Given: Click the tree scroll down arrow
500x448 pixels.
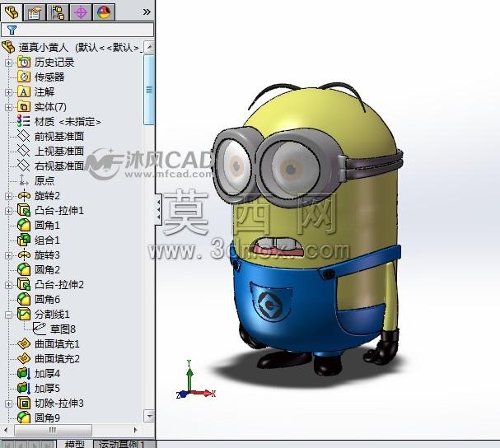Looking at the screenshot, I should (x=149, y=416).
